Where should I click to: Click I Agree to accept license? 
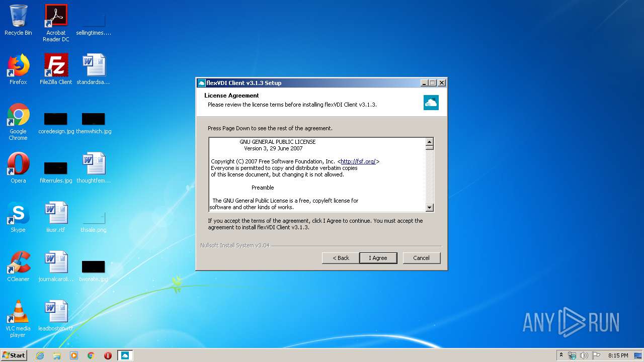378,258
